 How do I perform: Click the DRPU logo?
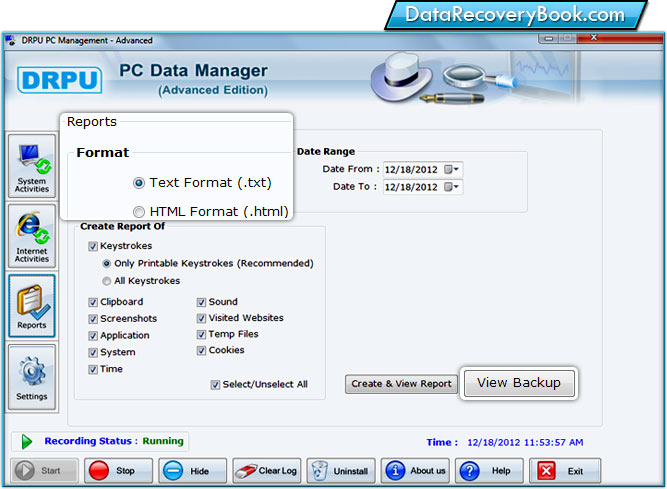pyautogui.click(x=60, y=80)
